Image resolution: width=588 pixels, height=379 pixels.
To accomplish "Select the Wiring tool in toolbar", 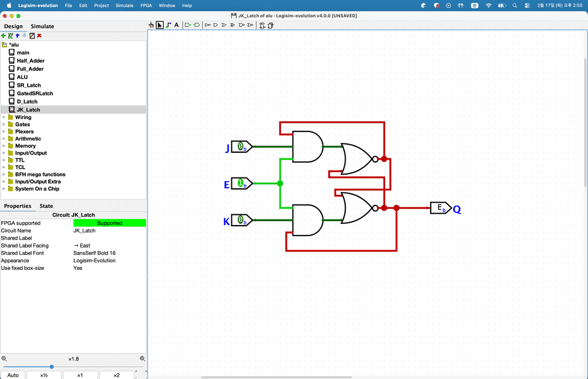I will [168, 25].
